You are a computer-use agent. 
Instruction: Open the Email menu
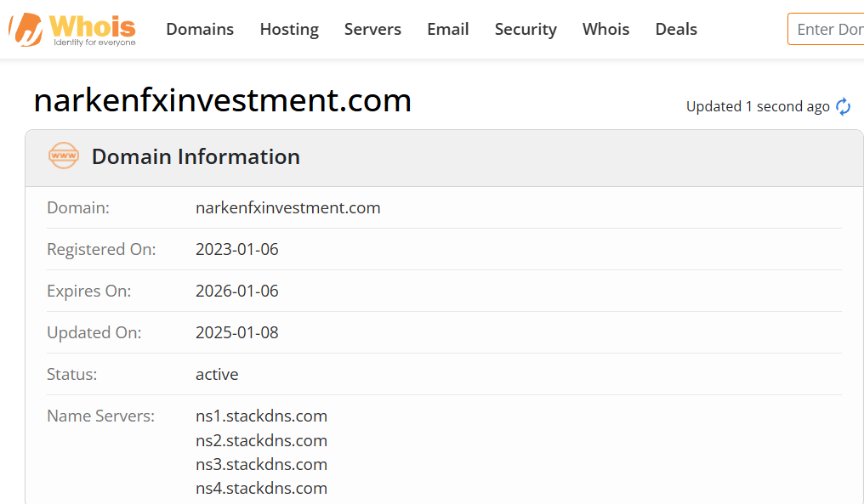[x=448, y=29]
